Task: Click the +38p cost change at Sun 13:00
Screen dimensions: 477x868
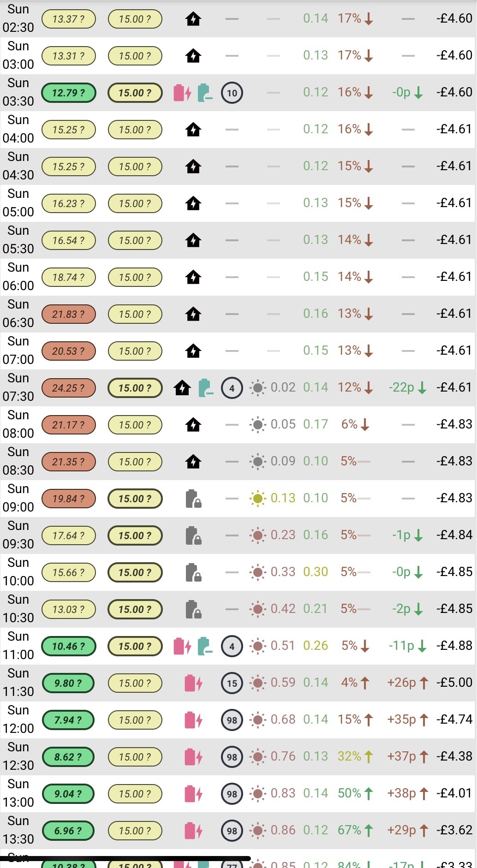Action: [401, 793]
